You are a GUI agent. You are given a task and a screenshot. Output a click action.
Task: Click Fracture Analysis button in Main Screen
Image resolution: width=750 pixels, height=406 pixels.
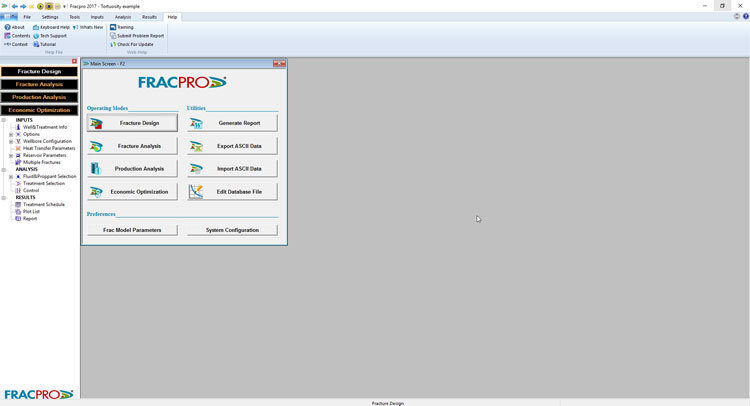click(132, 146)
